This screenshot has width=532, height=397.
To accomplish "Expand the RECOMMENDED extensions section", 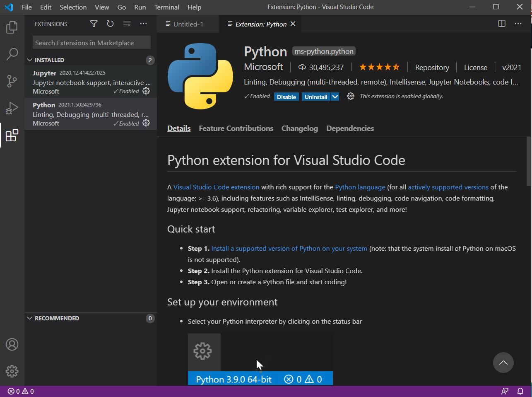I will (x=29, y=318).
